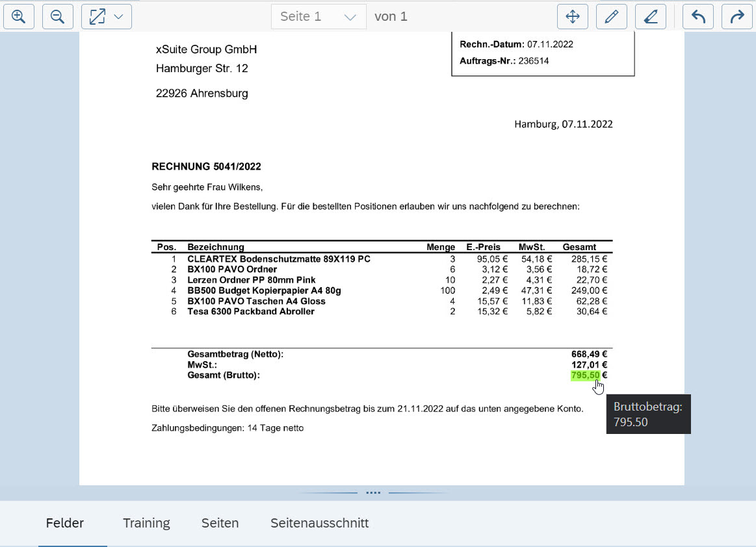Open the Training tab
Screen dimensions: 756x547
coord(146,523)
